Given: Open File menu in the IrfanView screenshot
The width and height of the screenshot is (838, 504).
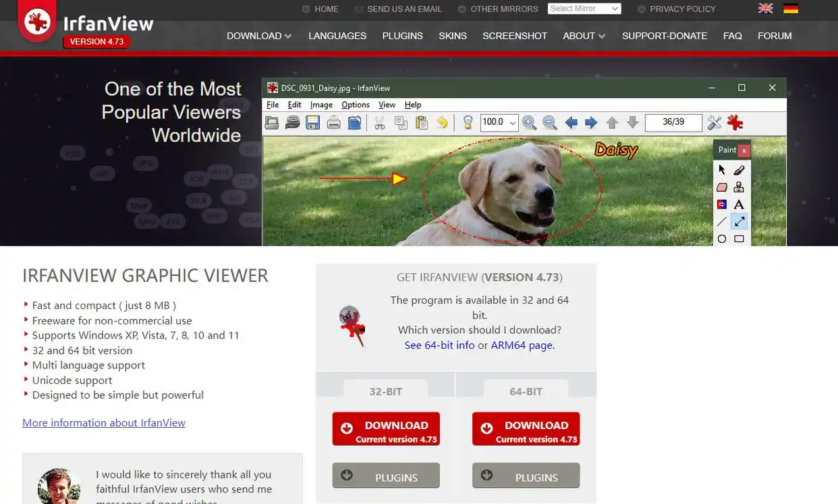Looking at the screenshot, I should point(273,105).
